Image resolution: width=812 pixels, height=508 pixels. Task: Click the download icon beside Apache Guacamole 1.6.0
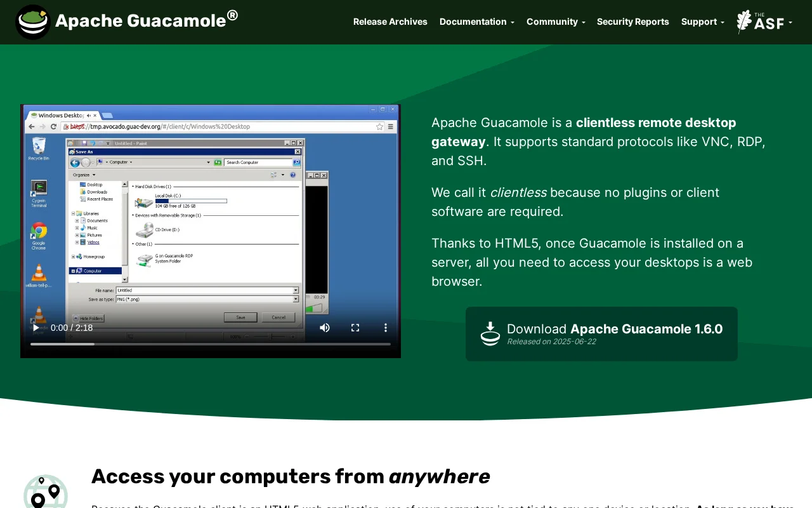coord(490,333)
